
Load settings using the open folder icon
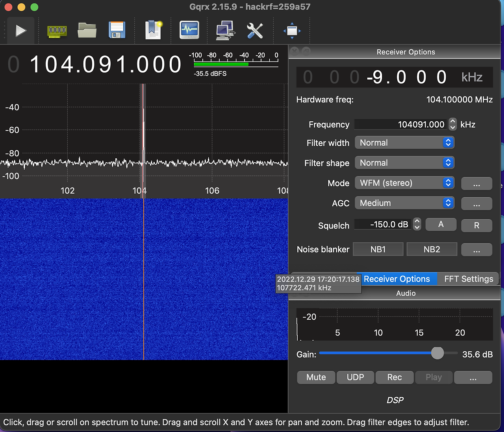87,30
